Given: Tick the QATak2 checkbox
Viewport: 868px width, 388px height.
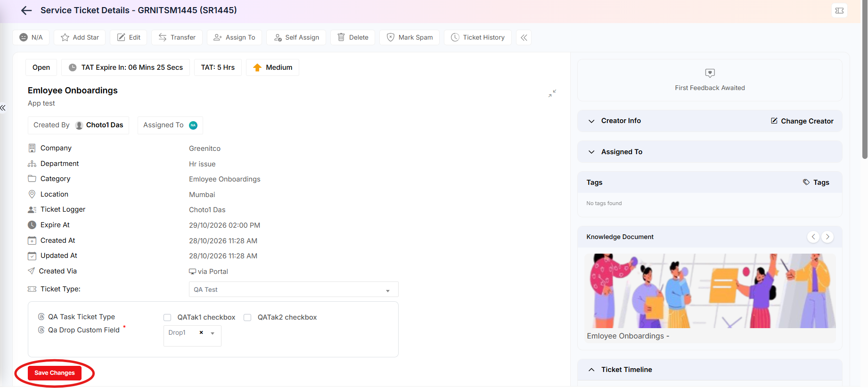Looking at the screenshot, I should [x=247, y=317].
